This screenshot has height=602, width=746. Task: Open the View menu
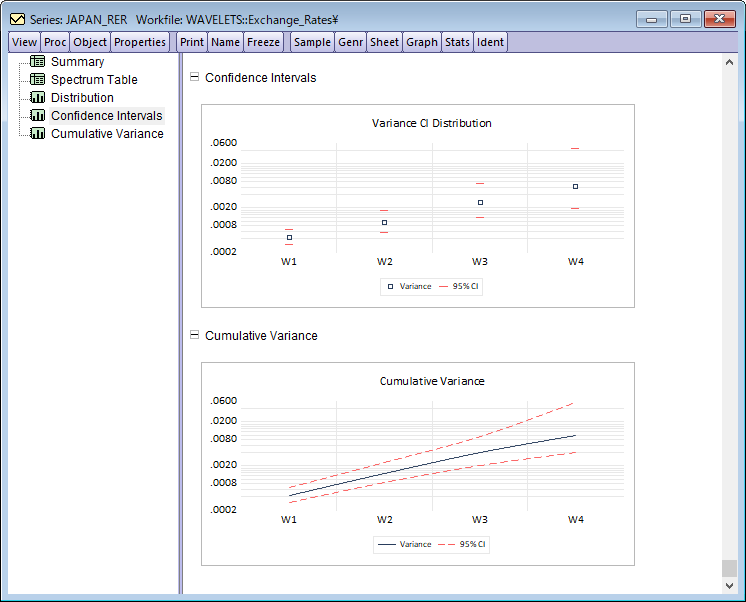[24, 42]
